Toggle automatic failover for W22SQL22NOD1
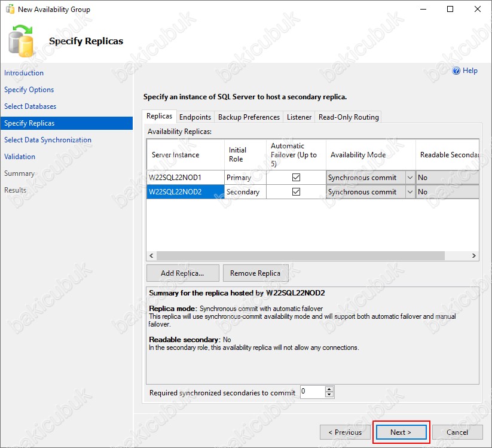The height and width of the screenshot is (448, 492). [296, 178]
